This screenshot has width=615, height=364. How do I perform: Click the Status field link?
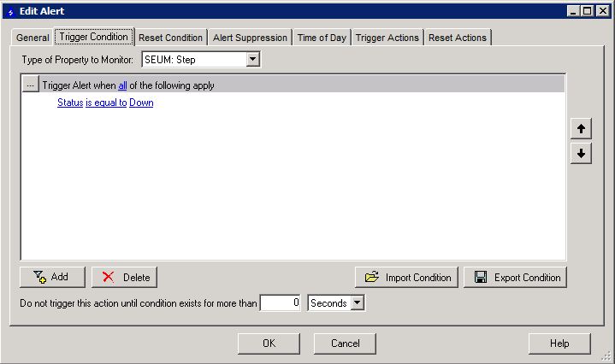click(70, 103)
